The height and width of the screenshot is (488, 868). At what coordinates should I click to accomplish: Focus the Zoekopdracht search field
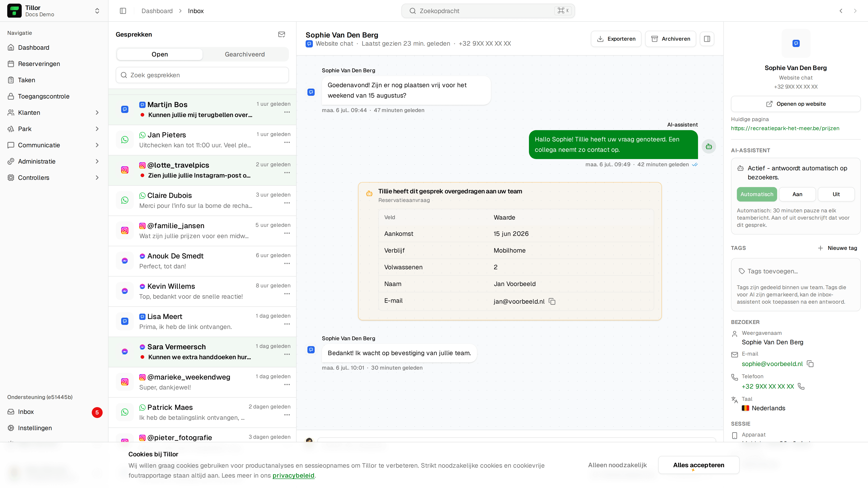click(488, 11)
